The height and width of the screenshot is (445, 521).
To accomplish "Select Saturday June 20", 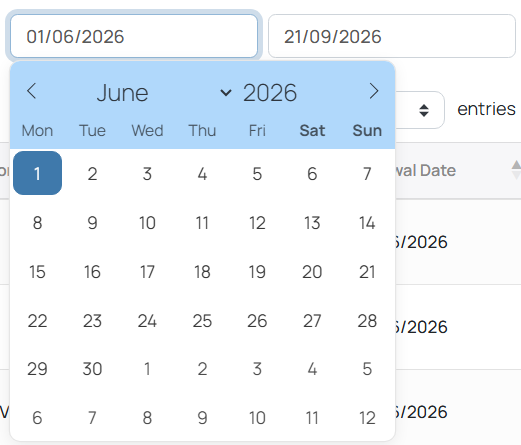I will click(312, 272).
